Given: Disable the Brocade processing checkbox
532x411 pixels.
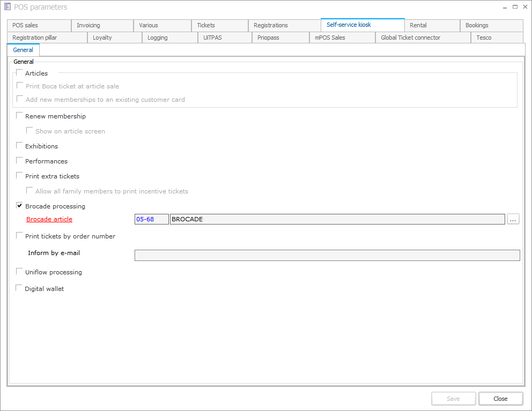Looking at the screenshot, I should pyautogui.click(x=20, y=206).
